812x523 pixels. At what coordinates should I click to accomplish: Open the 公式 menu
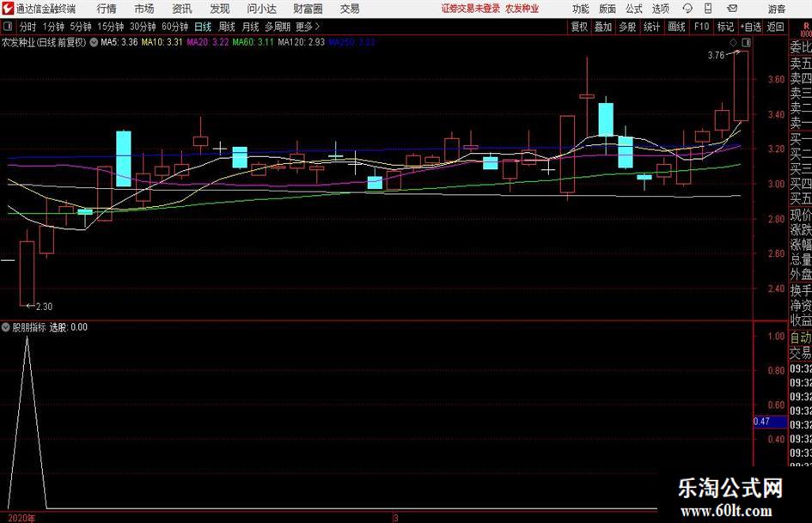pos(633,9)
